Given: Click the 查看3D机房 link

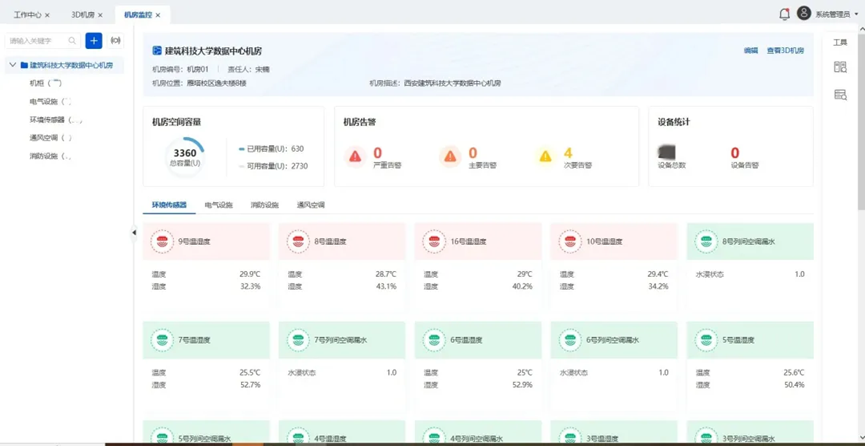Looking at the screenshot, I should [x=785, y=50].
